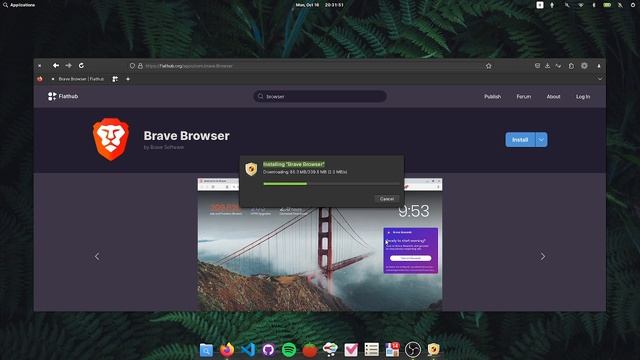Open the calendar app in the dock
The image size is (640, 360).
pyautogui.click(x=392, y=349)
